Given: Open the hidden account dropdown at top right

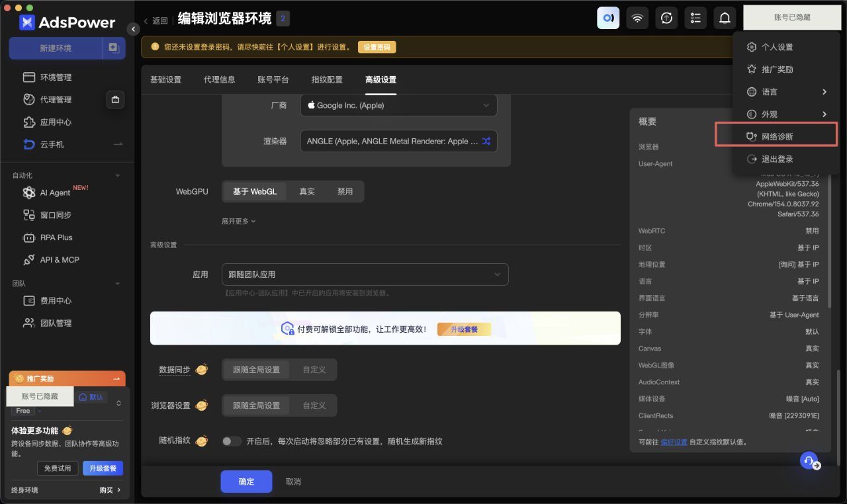Looking at the screenshot, I should click(x=792, y=18).
